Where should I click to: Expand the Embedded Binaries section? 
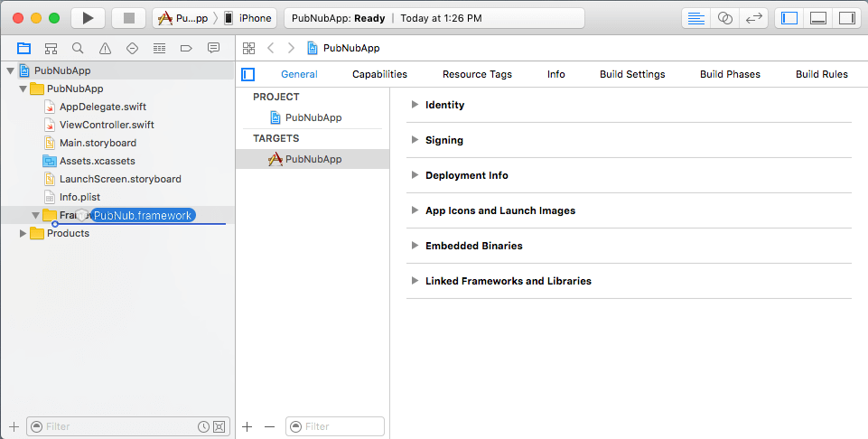tap(415, 245)
